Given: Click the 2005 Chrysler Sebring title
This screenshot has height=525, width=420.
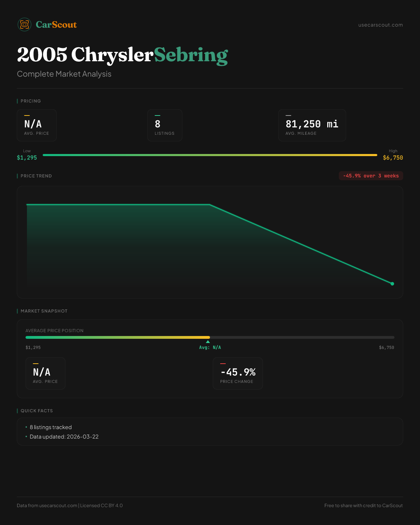Looking at the screenshot, I should point(122,55).
